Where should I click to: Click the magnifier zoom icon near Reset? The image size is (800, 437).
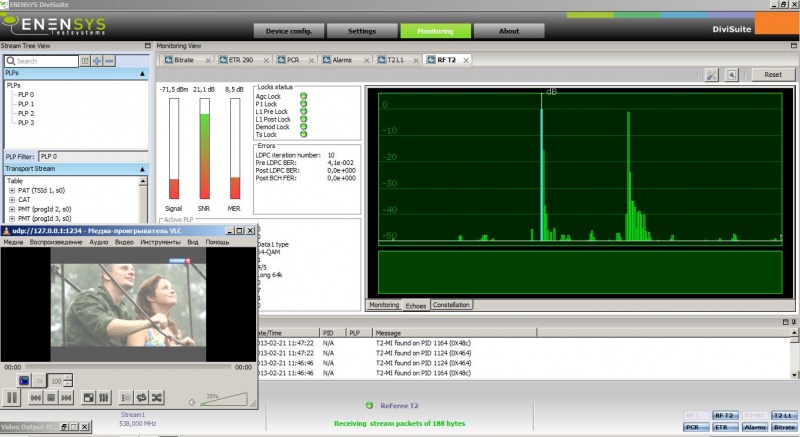(732, 74)
